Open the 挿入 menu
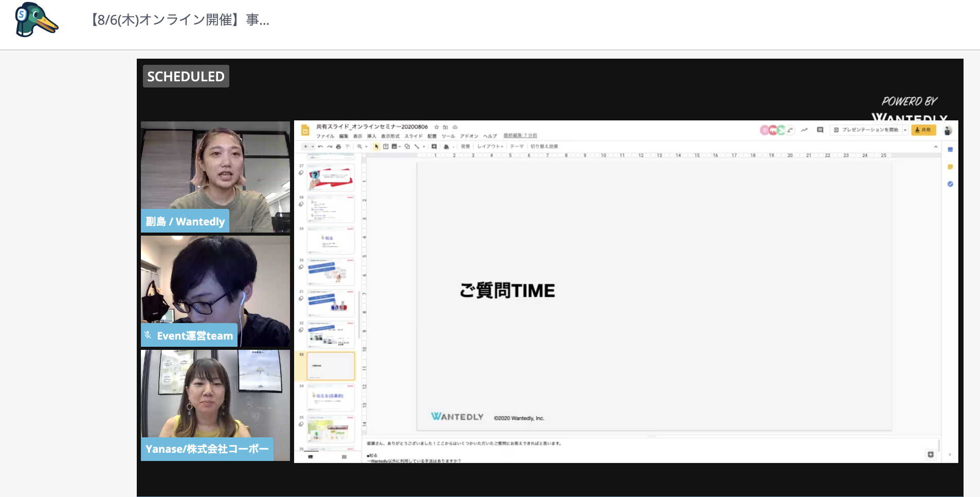The image size is (980, 497). pyautogui.click(x=371, y=136)
